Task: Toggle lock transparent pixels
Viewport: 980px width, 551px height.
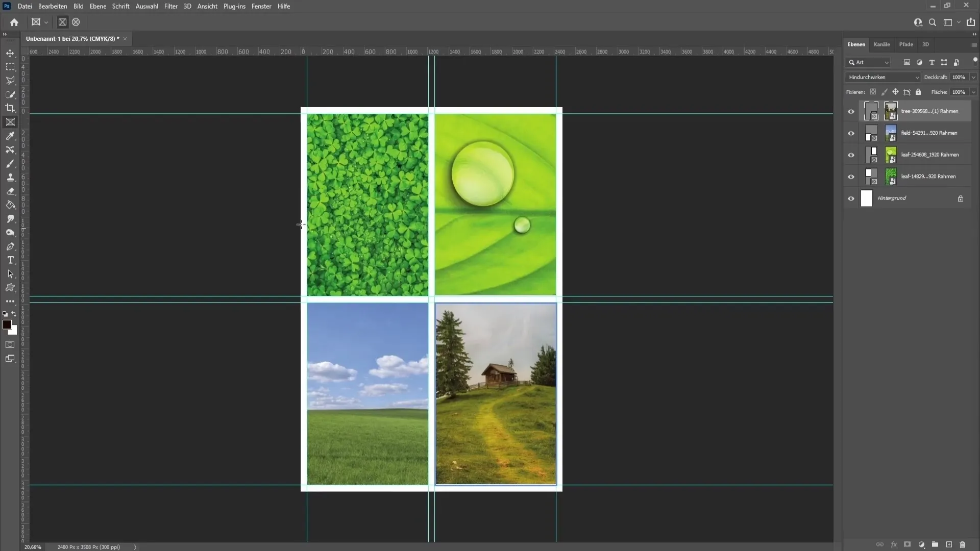Action: [873, 92]
